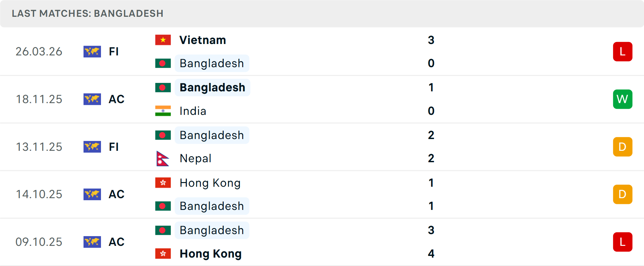Select the LAST MATCHES: BANGLADESH header
This screenshot has height=266, width=644.
pyautogui.click(x=87, y=13)
